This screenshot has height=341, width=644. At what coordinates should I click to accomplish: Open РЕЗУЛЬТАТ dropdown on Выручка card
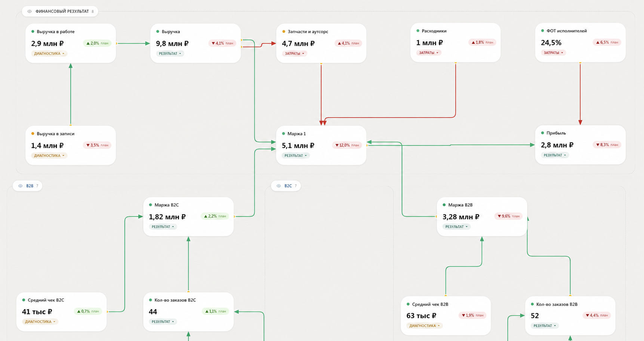pos(170,53)
